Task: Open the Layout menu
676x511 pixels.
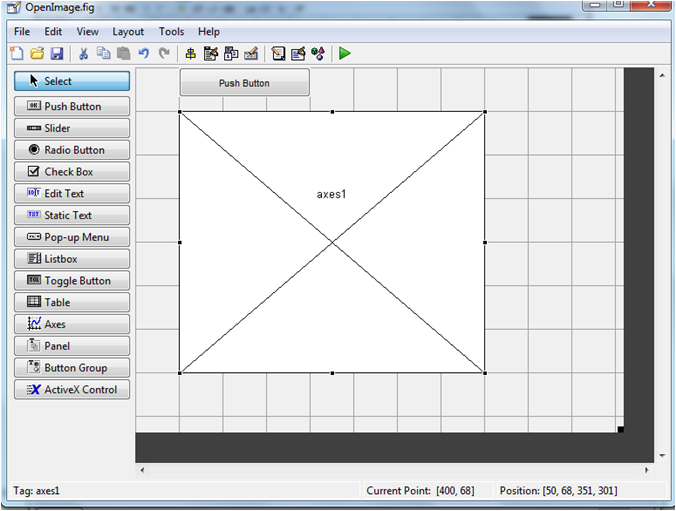Action: click(128, 31)
